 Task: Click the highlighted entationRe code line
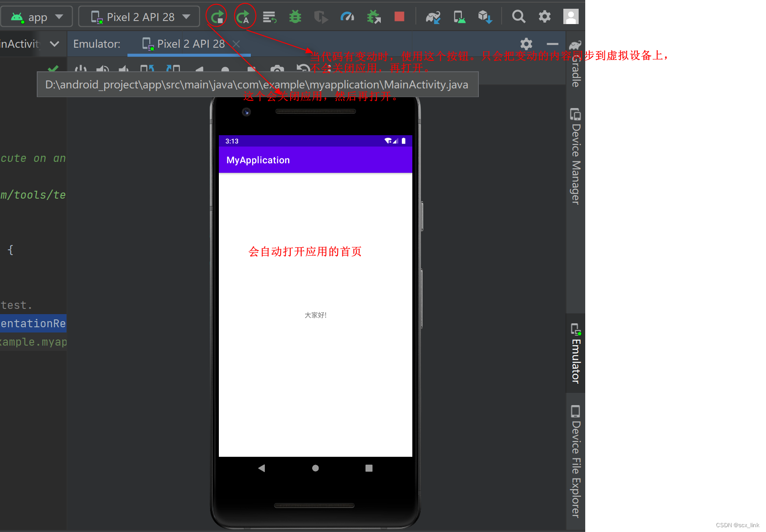pos(33,323)
